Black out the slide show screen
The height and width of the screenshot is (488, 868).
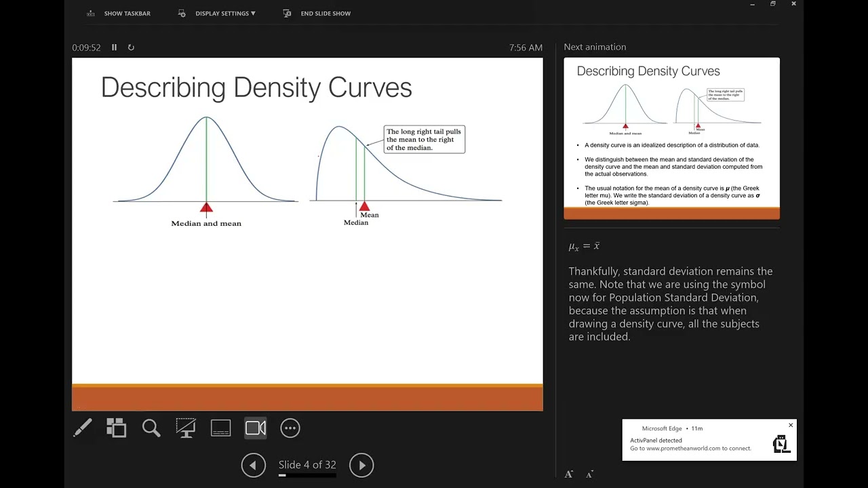pos(186,428)
